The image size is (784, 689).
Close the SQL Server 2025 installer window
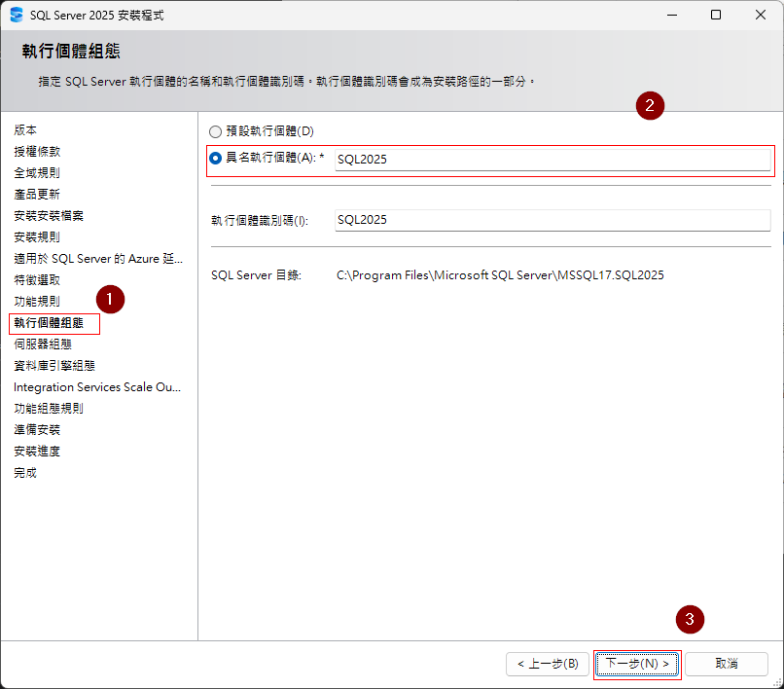761,15
